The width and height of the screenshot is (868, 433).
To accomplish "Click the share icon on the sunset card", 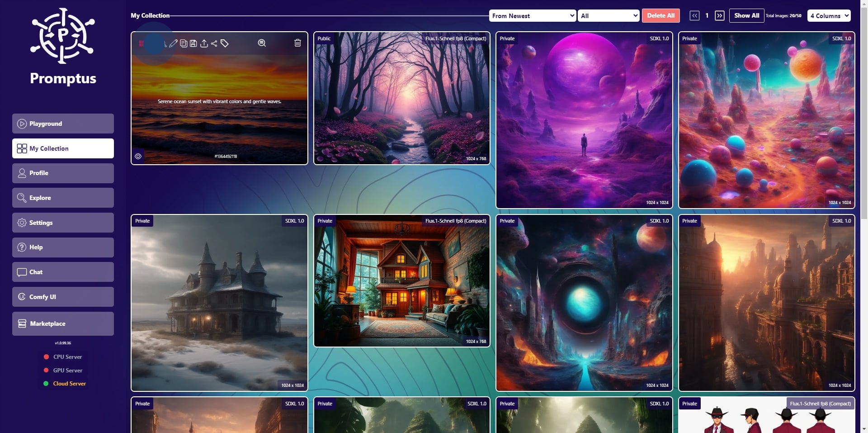I will (214, 43).
